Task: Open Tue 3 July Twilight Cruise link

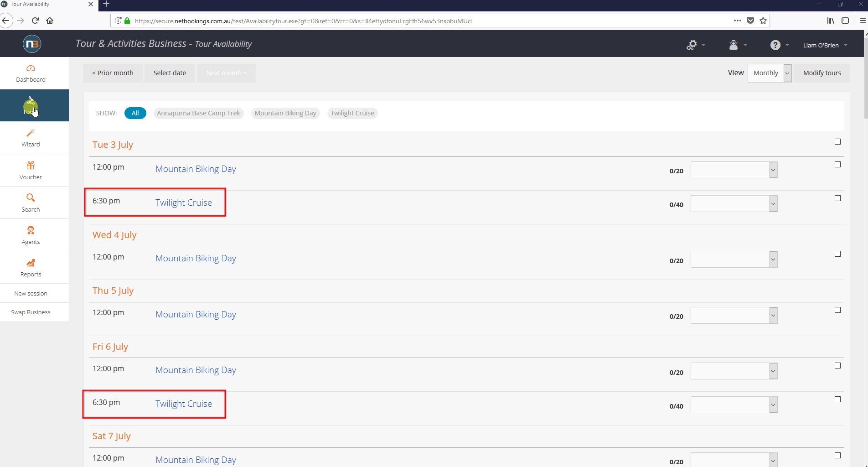Action: (184, 202)
